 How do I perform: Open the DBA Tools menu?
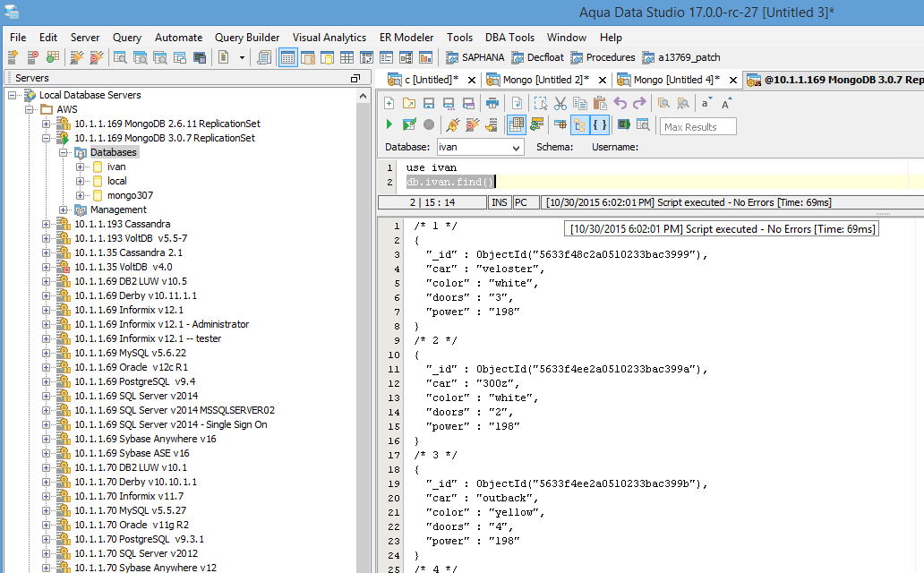click(509, 37)
